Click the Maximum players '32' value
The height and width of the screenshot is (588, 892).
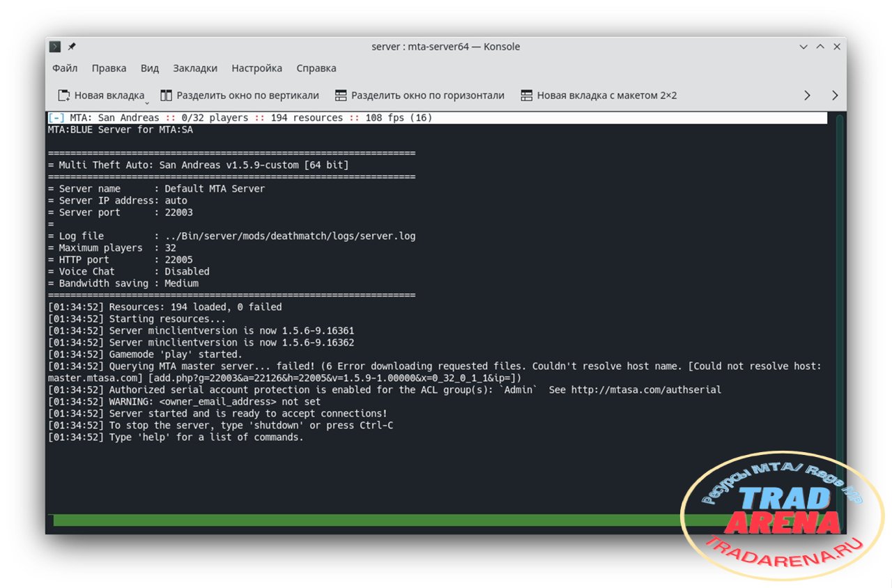click(x=170, y=248)
